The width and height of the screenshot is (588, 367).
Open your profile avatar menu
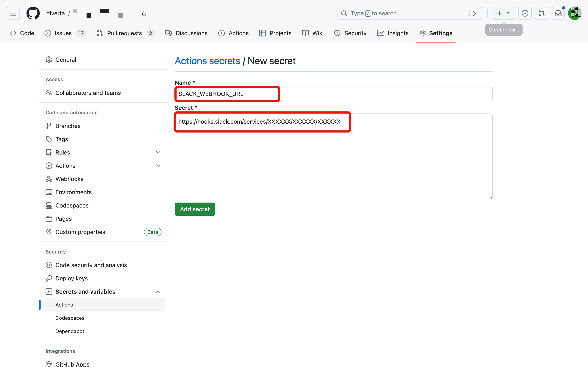(x=575, y=13)
